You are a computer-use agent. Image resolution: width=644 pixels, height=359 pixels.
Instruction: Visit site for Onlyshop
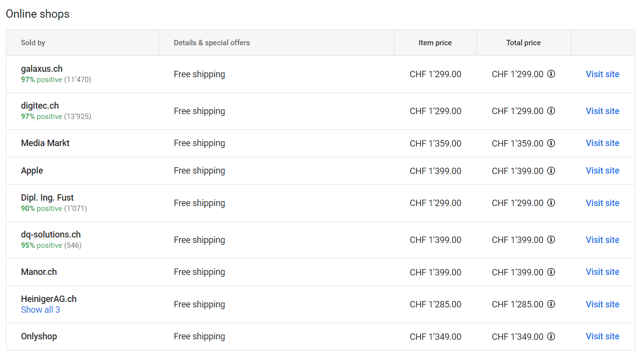[x=602, y=336]
